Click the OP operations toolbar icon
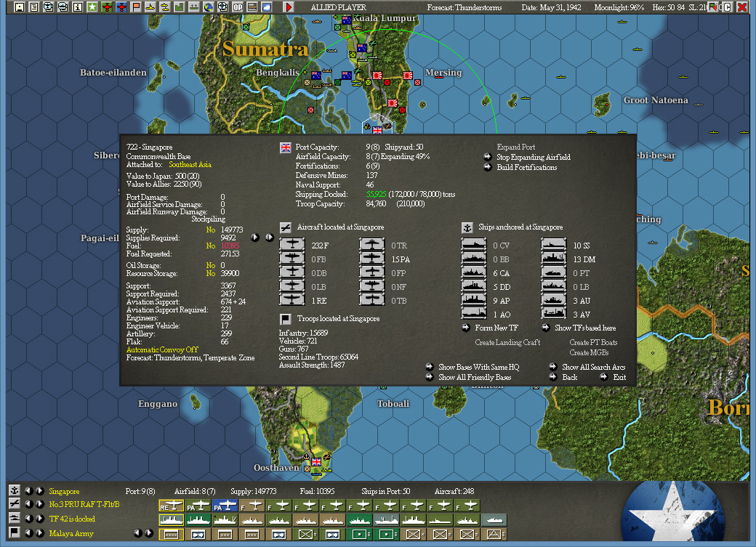 (236, 7)
